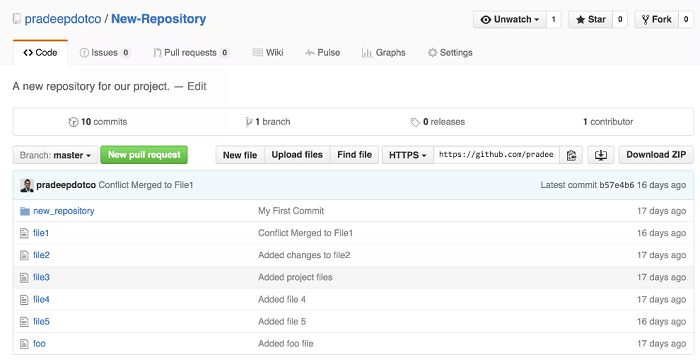This screenshot has width=700, height=362.
Task: Click the branch icon beside 1 branch
Action: (x=249, y=122)
